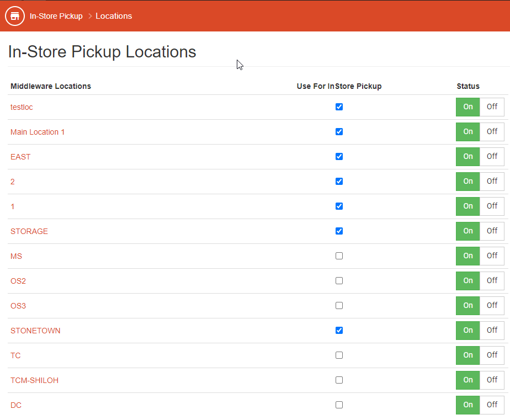Turn Off status for OS3
The width and height of the screenshot is (510, 420).
click(x=492, y=305)
